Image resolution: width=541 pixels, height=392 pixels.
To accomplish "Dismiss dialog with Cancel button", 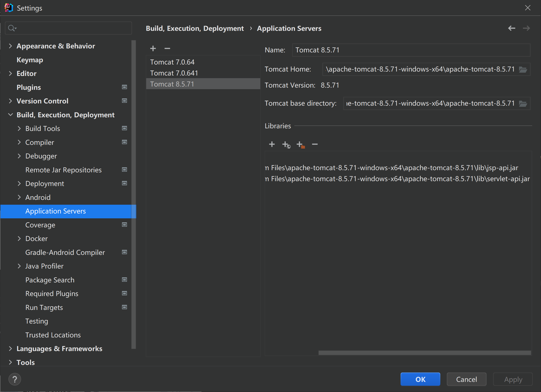I will 466,379.
